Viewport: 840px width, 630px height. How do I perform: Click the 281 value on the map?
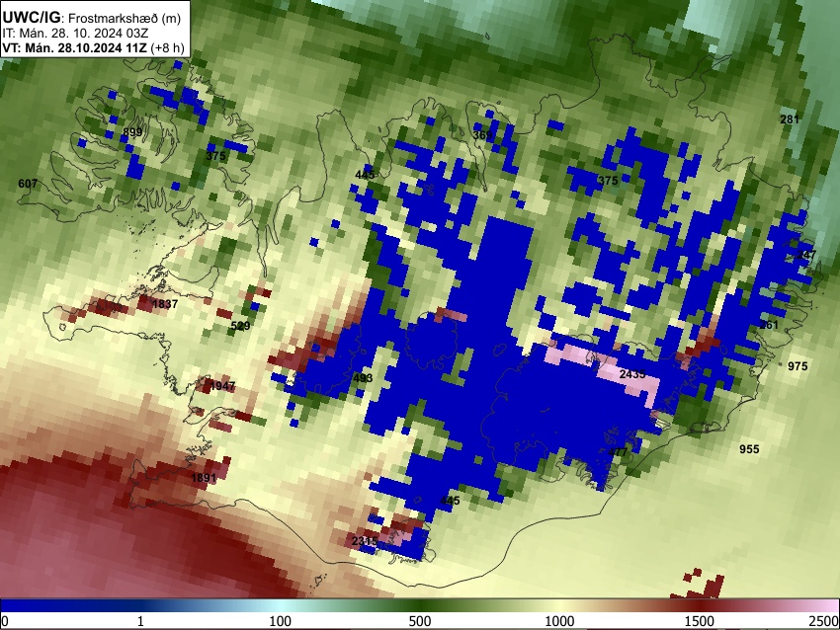point(790,118)
